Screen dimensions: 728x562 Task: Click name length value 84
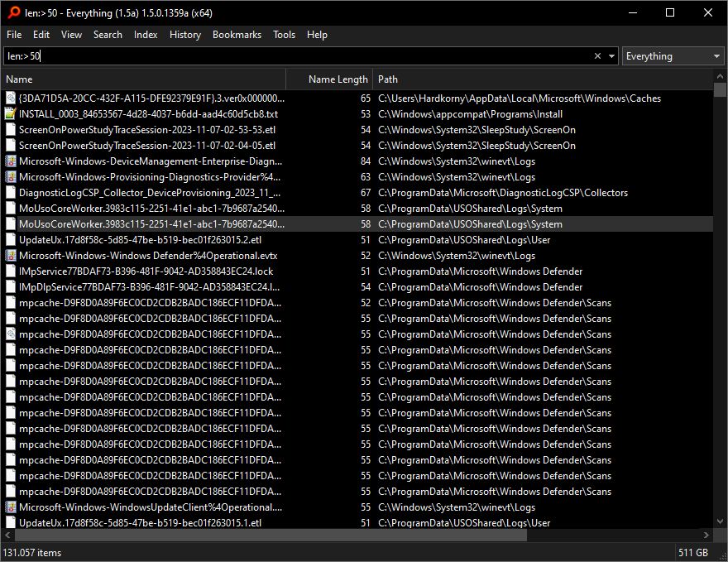point(366,161)
